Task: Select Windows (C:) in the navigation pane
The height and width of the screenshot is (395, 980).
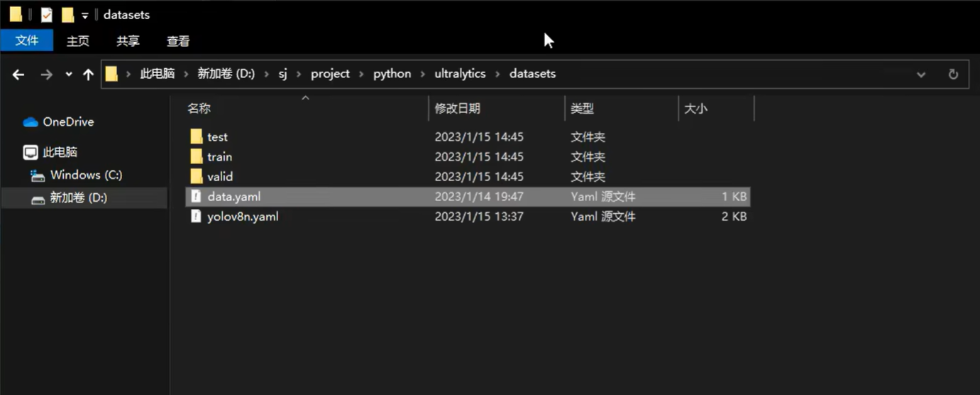Action: [x=87, y=175]
